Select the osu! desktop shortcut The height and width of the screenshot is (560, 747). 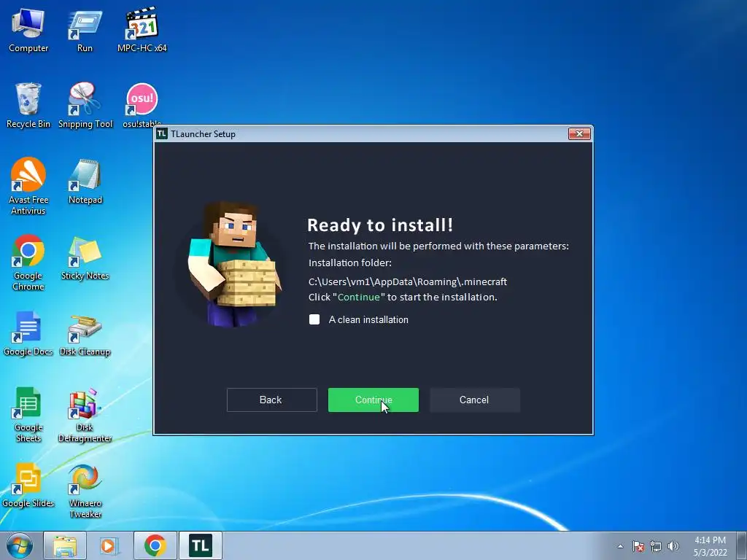tap(142, 105)
